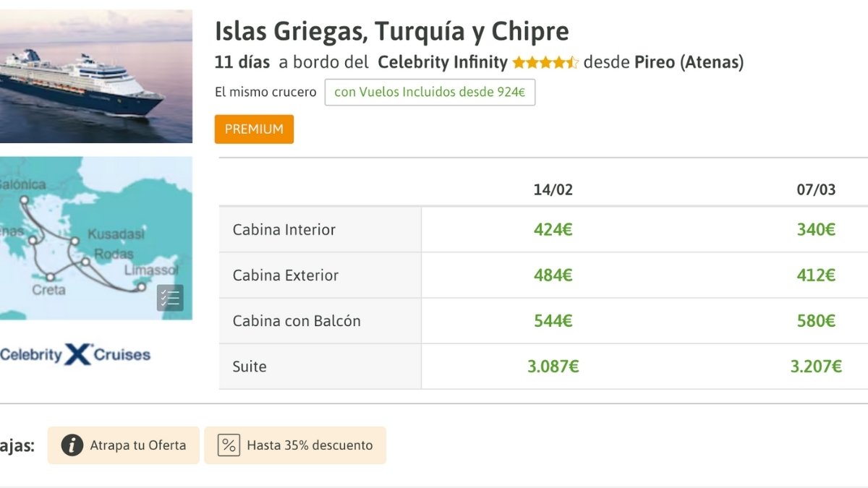Select 424€ Cabina Interior price for 14/02
This screenshot has height=488, width=868.
553,230
